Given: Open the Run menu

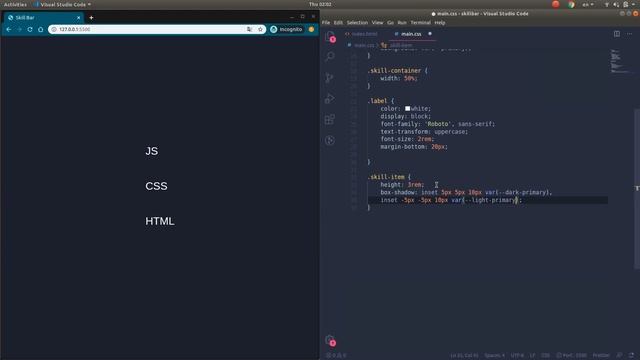Looking at the screenshot, I should pos(402,22).
